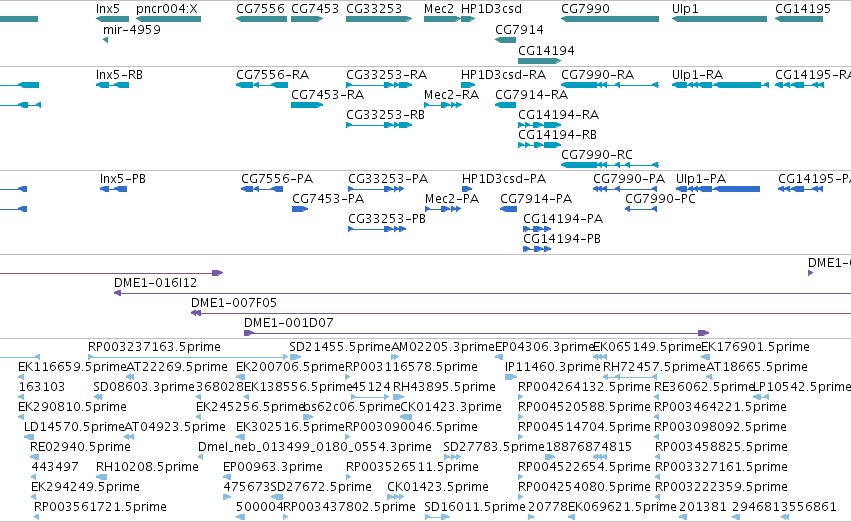Select the CG7990-PA protein label
This screenshot has height=522, width=851.
pos(629,179)
